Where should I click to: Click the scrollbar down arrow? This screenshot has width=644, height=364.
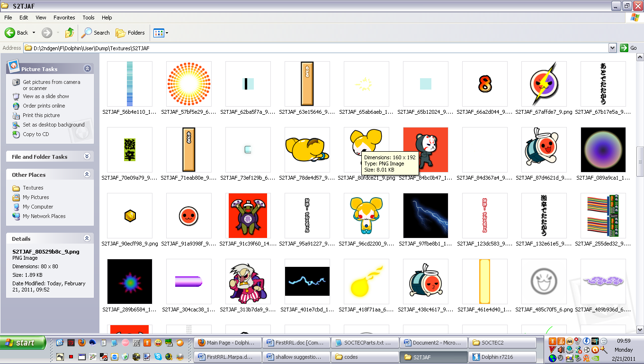[640, 329]
